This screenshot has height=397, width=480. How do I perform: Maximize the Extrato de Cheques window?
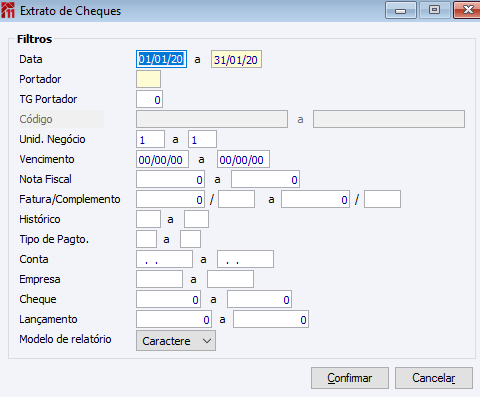click(434, 10)
